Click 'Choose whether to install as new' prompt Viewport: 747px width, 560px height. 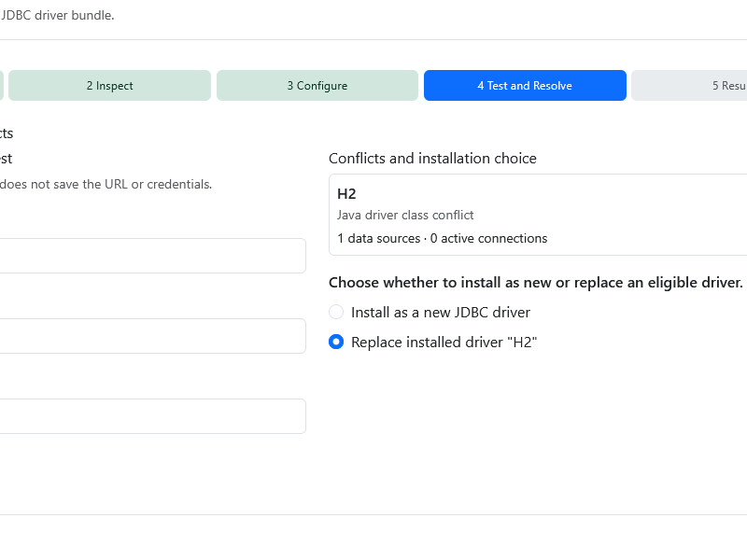(x=535, y=283)
